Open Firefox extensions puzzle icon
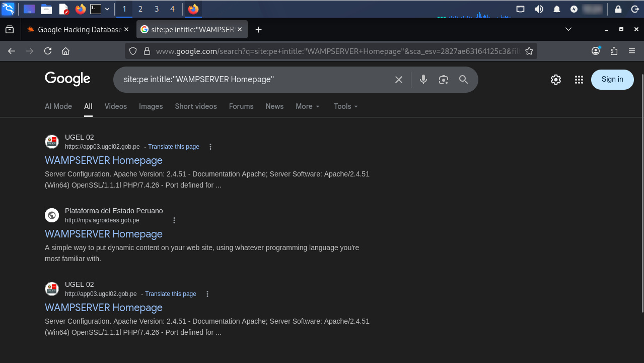Viewport: 644px width, 363px height. click(x=614, y=51)
